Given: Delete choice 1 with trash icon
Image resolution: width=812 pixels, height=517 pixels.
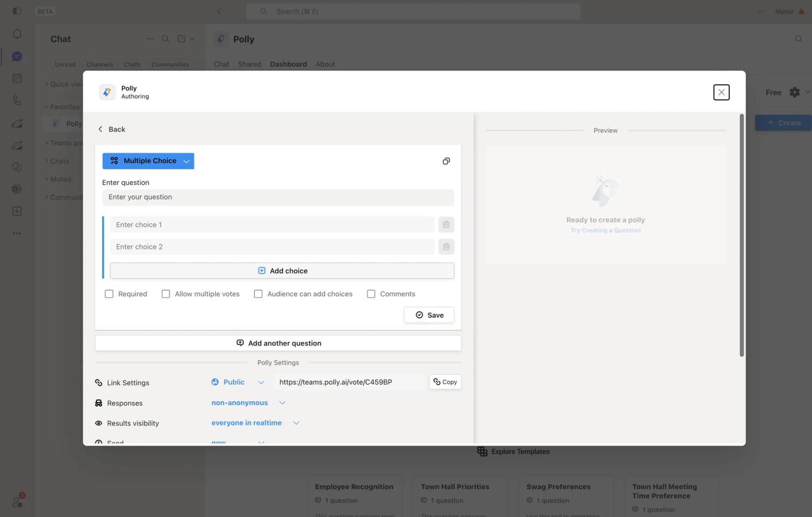Looking at the screenshot, I should pos(446,225).
